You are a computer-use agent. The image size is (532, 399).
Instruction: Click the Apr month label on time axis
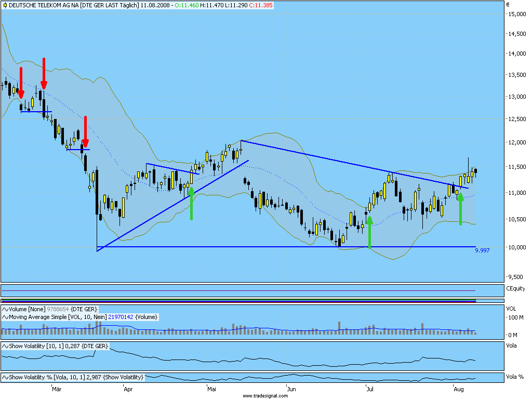pos(128,389)
